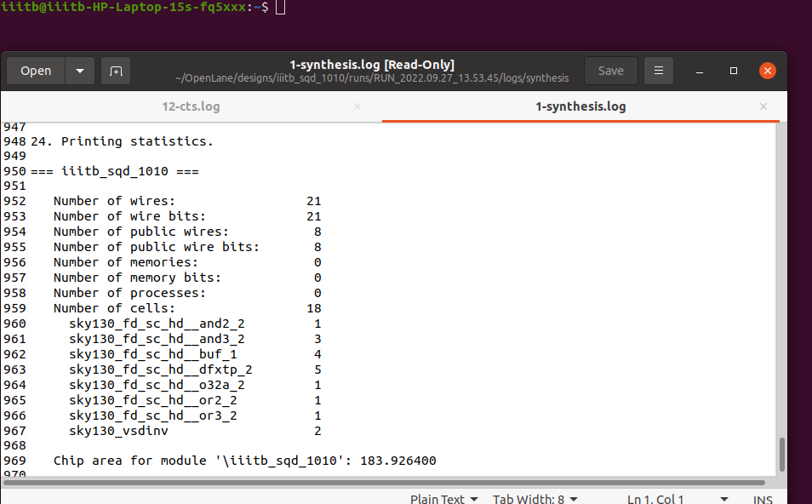The width and height of the screenshot is (812, 504).
Task: Close the 1-synthesis.log tab
Action: click(763, 106)
